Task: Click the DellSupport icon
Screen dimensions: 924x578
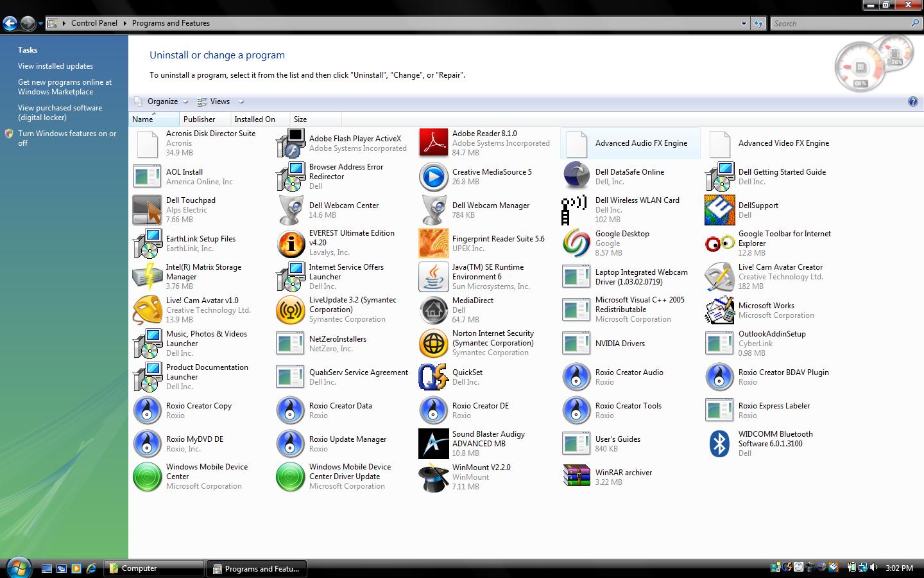Action: click(719, 210)
